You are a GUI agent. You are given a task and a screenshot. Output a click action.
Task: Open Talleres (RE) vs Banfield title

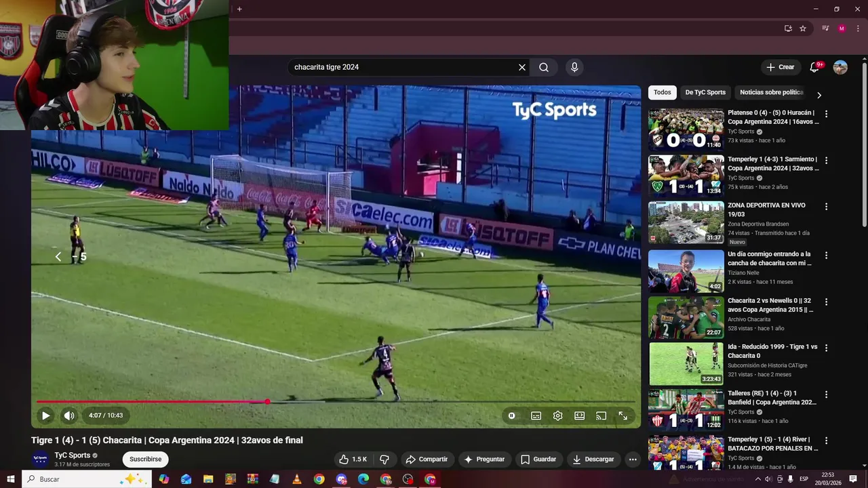[x=772, y=397]
